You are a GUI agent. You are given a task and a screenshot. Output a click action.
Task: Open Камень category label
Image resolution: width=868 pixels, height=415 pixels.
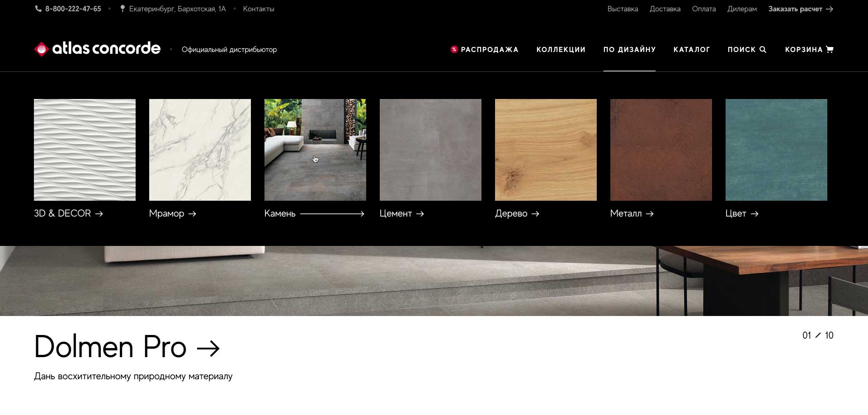point(280,213)
